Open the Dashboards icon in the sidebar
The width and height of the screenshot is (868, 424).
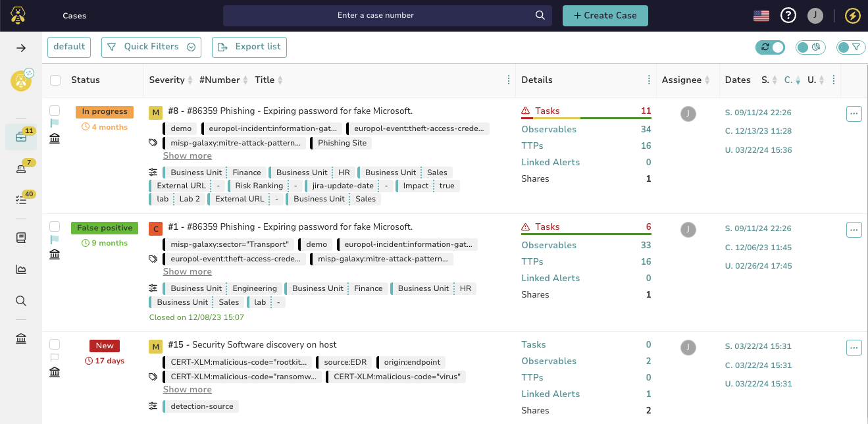(x=20, y=269)
